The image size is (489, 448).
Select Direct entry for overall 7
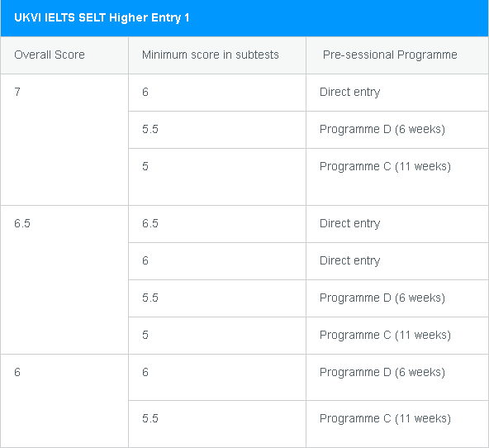click(350, 92)
